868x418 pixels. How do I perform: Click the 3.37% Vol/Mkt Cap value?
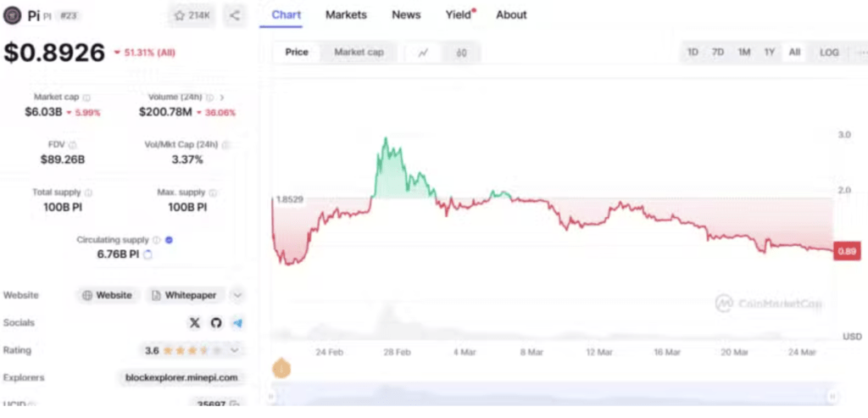(187, 160)
